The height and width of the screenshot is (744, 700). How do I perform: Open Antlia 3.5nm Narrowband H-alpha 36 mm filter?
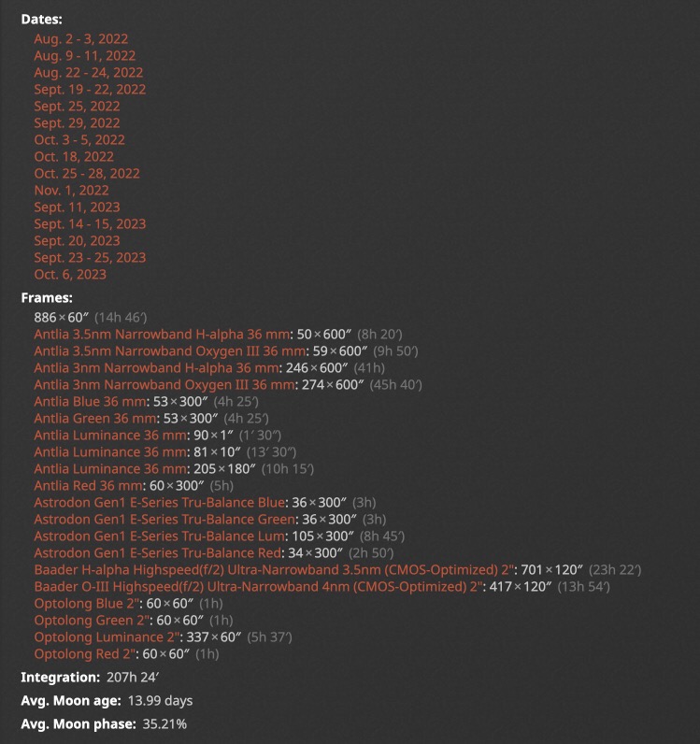click(x=162, y=335)
